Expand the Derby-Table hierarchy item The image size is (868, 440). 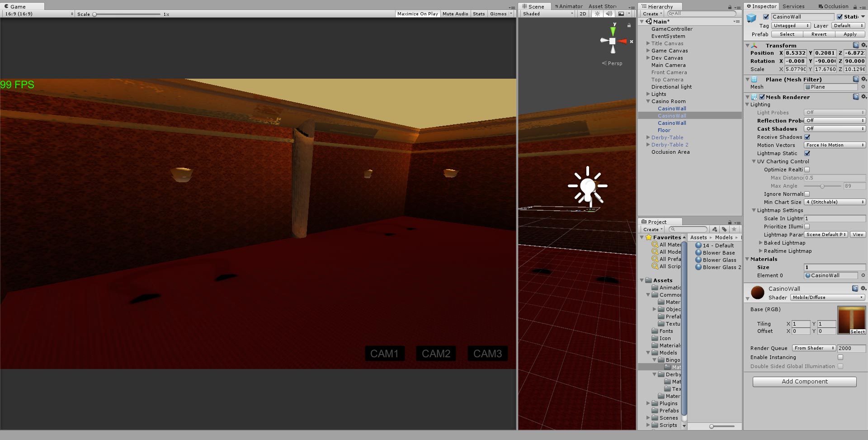(648, 137)
